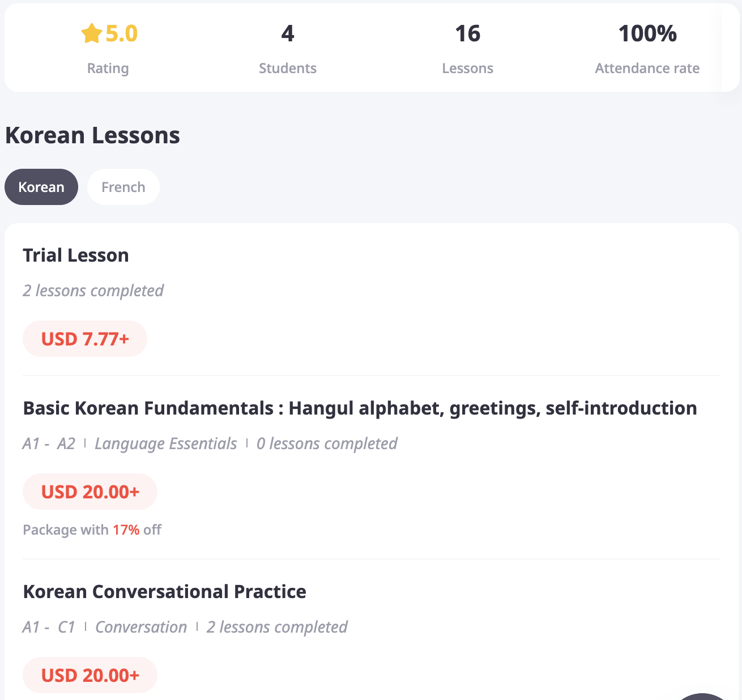Click the Korean Lessons section heading
Viewport: 742px width, 700px height.
[92, 135]
